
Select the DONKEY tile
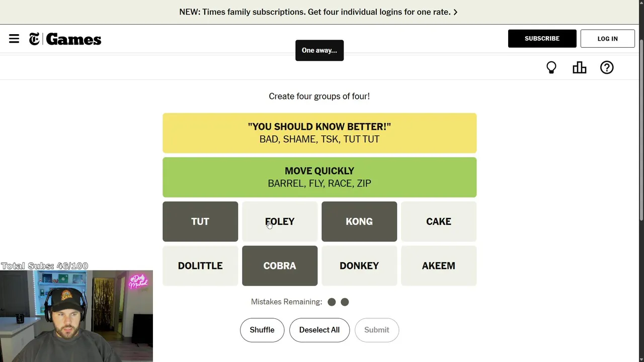(359, 265)
